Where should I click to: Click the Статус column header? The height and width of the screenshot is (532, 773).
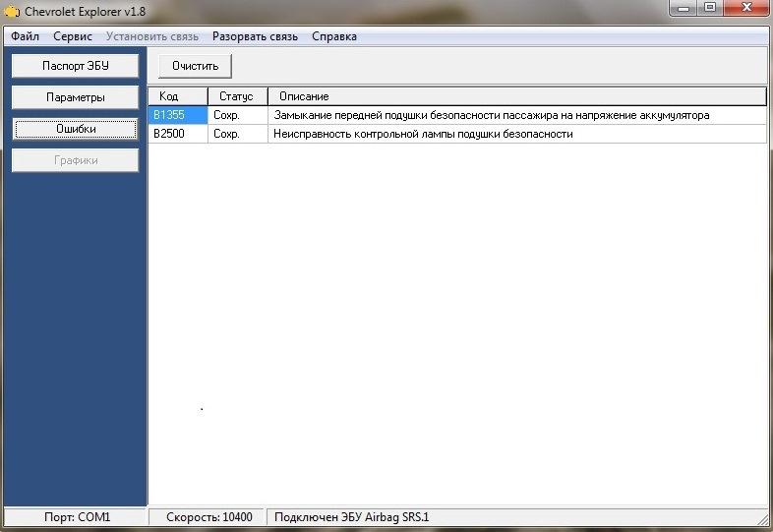(238, 96)
